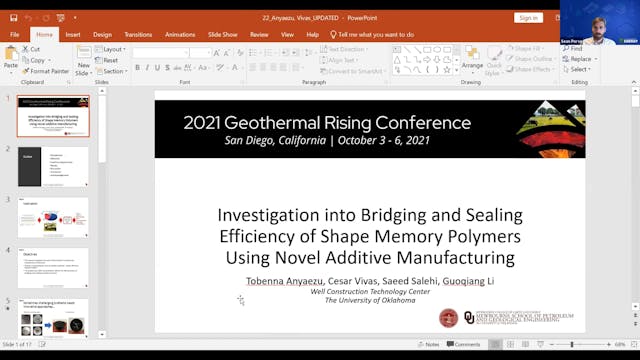
Task: Click the Numbering list icon
Action: click(268, 53)
